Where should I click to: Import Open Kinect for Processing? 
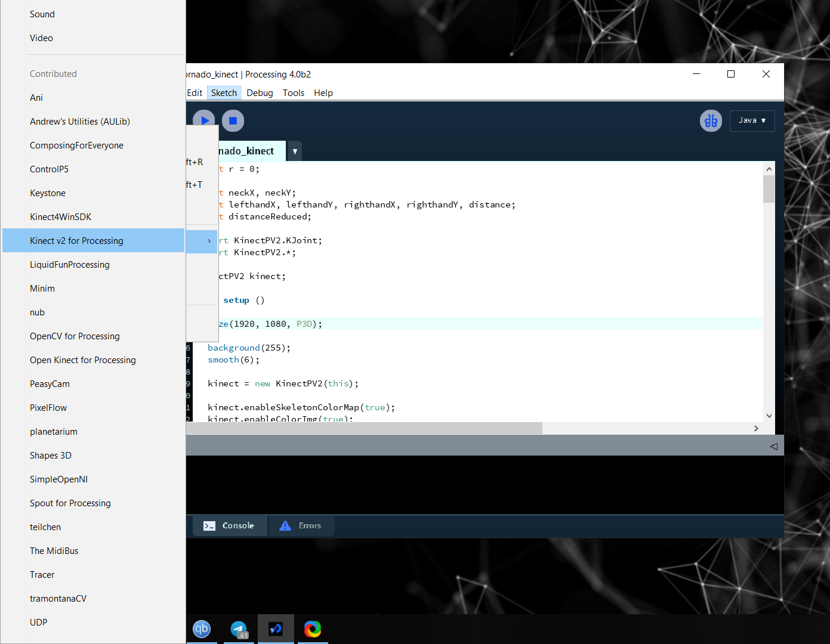(x=94, y=360)
